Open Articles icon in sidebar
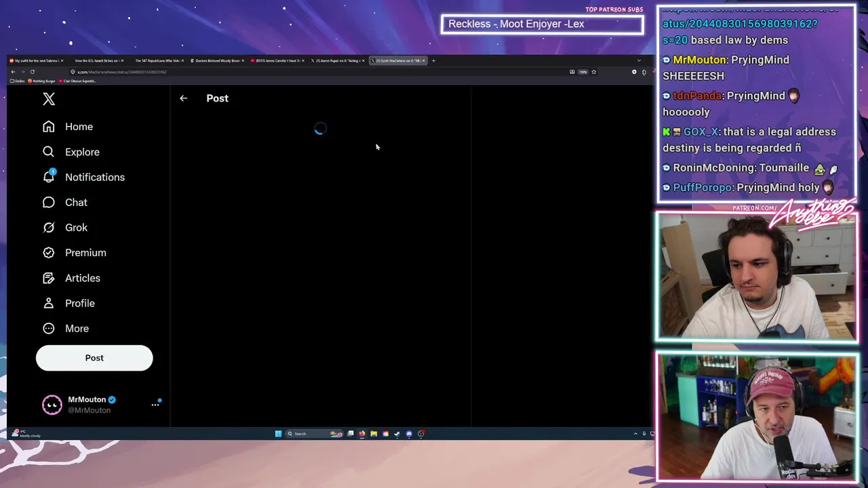 [x=49, y=278]
